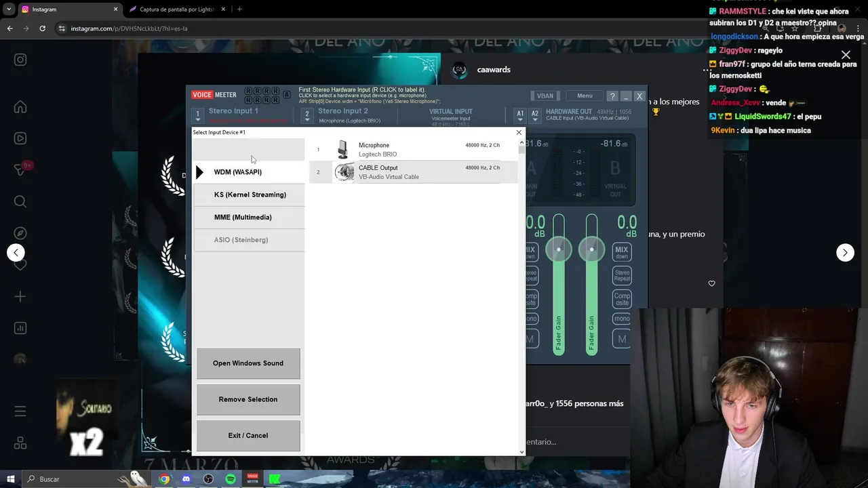Open caawards profile link
Screen dimensions: 868x488
click(494, 70)
